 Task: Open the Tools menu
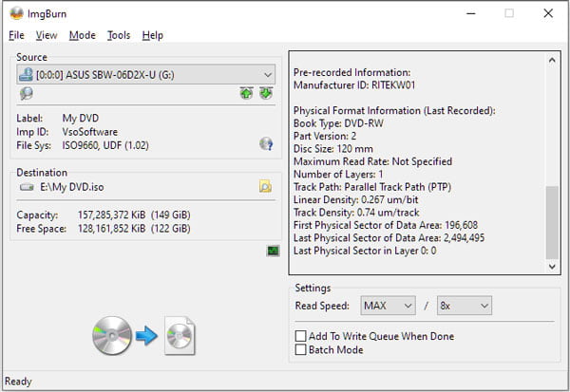tap(119, 35)
